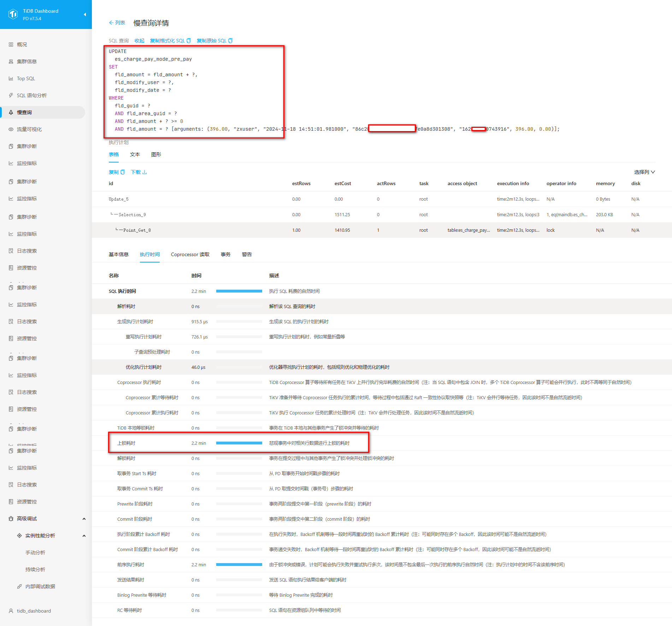672x626 pixels.
Task: Click the 收起 link to collapse SQL
Action: (x=140, y=41)
